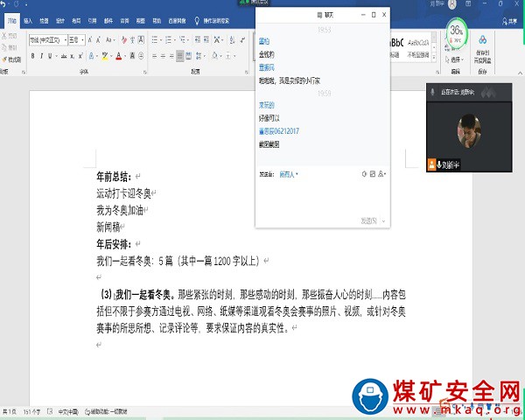Viewport: 525px width, 420px height.
Task: Toggle subscript formatting
Action: (x=72, y=56)
